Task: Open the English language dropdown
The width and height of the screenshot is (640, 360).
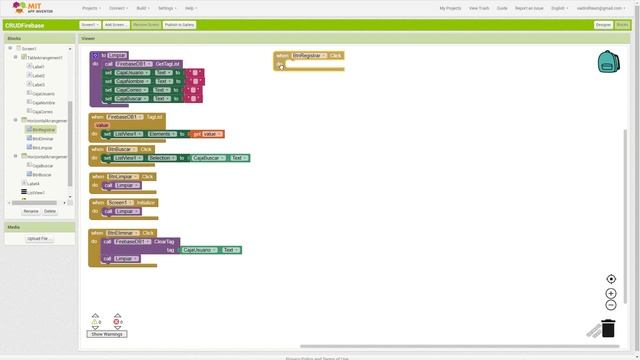Action: 559,8
